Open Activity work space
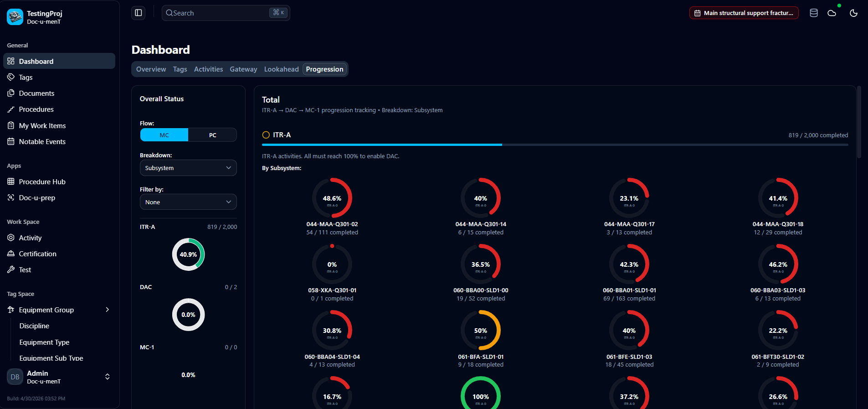 coord(59,238)
